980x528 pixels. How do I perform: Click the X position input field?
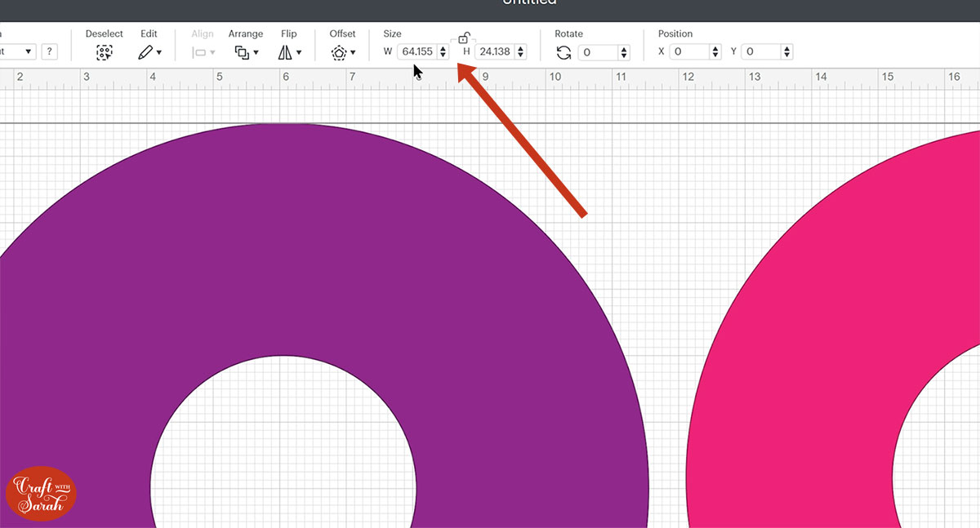pos(689,52)
